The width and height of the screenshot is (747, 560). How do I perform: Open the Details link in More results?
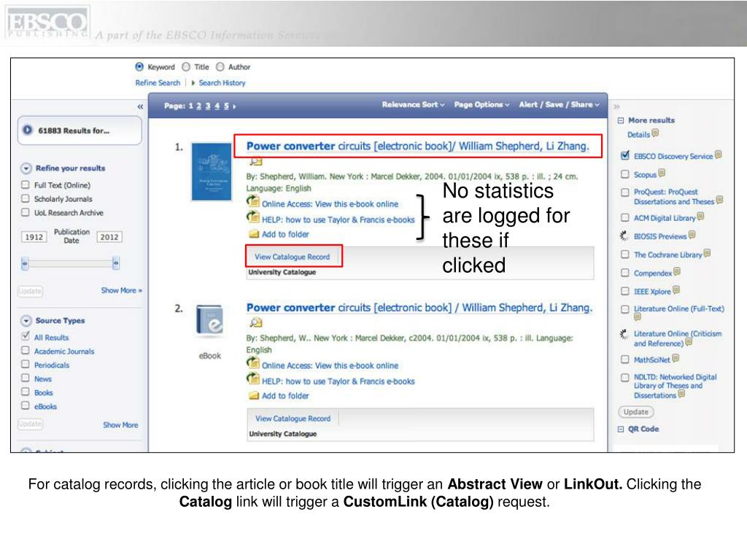coord(638,135)
